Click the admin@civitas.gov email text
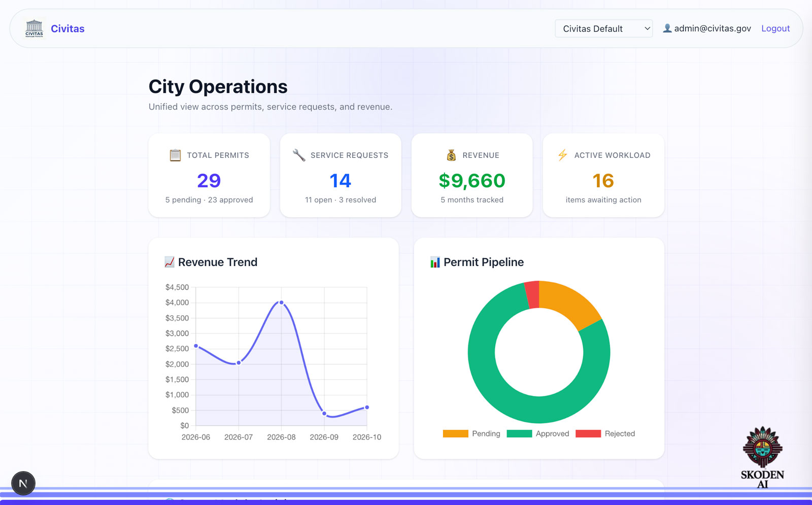 (x=713, y=28)
